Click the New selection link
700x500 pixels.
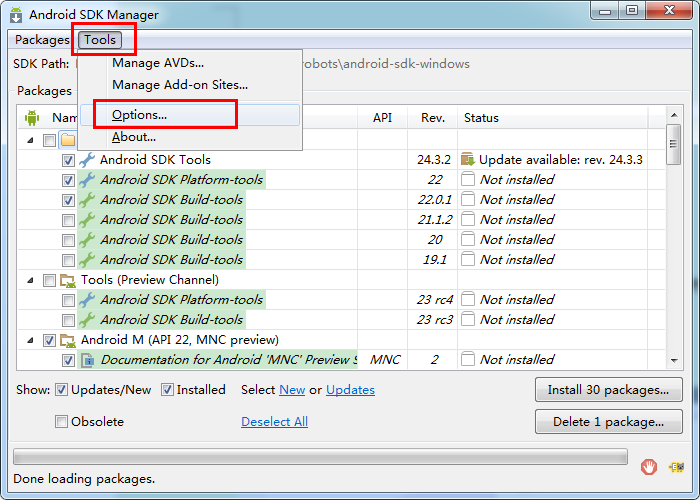click(x=292, y=390)
